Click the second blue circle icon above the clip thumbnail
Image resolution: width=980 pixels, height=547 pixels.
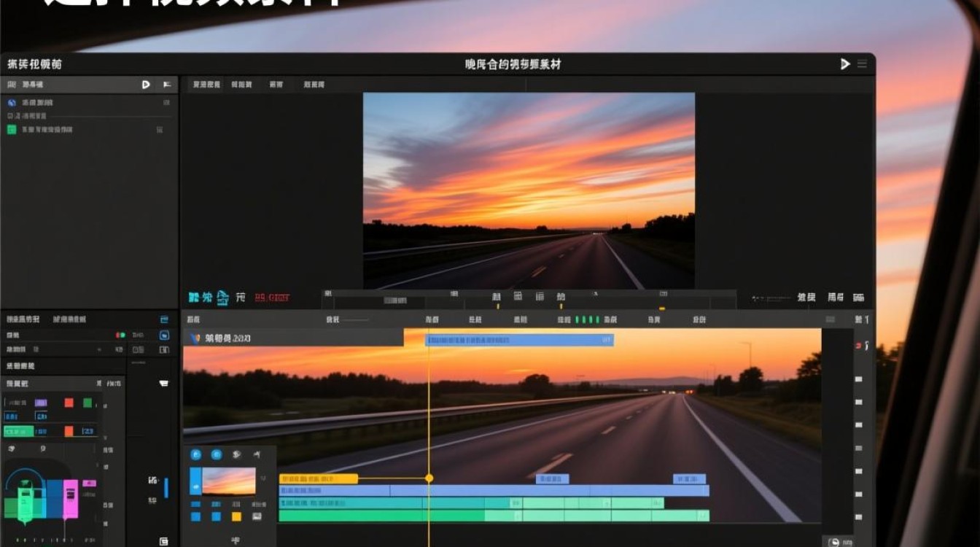(217, 454)
